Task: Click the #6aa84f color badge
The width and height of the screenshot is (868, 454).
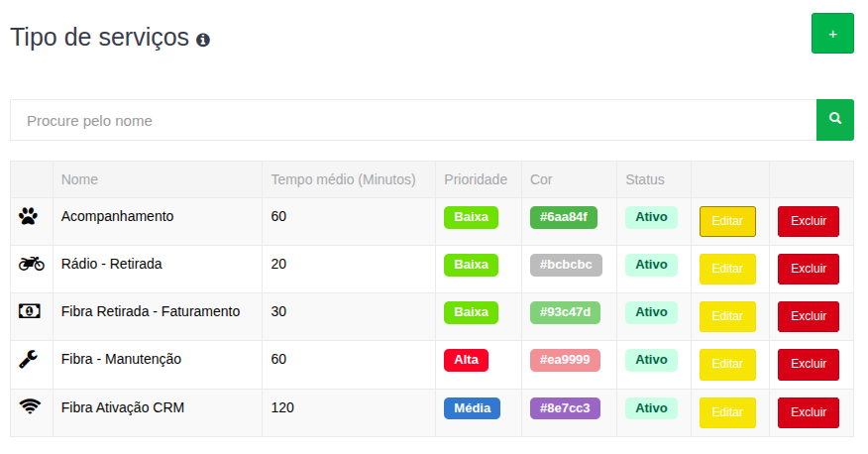Action: click(x=564, y=217)
